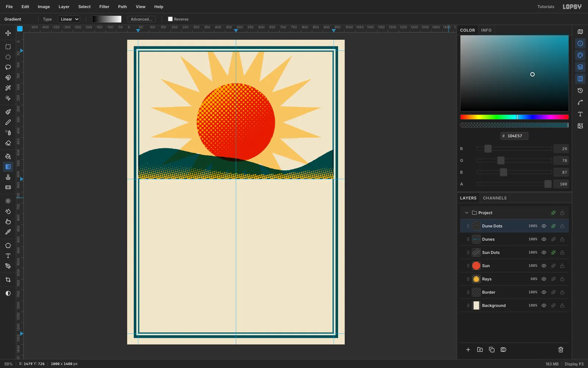Screen dimensions: 588x368
Task: Collapse the Project group
Action: [467, 213]
